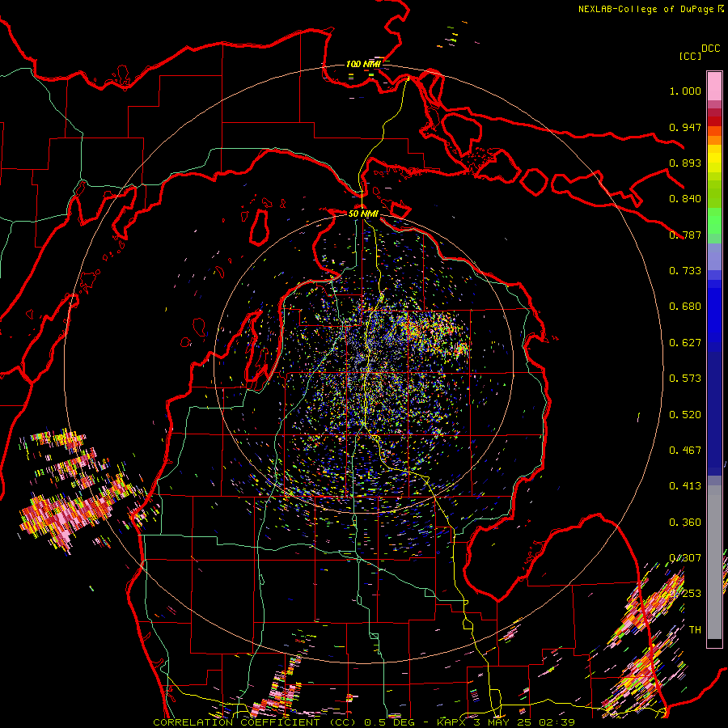Click the NEXLAB-College of DuPage label
Screen dimensions: 728x728
point(645,9)
